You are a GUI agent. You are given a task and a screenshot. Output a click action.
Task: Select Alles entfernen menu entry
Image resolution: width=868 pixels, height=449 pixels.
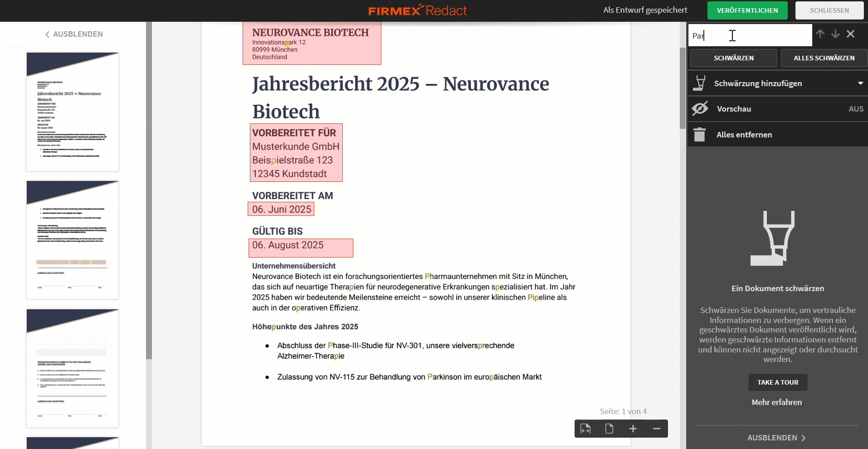[x=778, y=135]
